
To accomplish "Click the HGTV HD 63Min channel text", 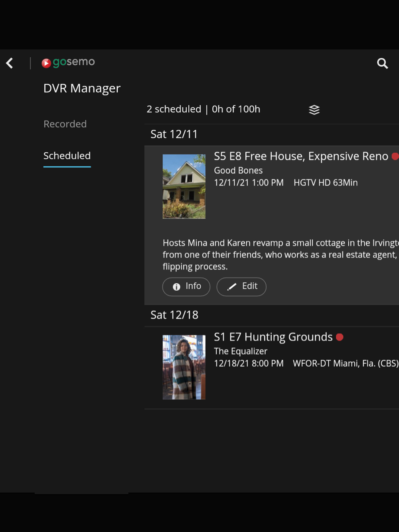I will (326, 183).
